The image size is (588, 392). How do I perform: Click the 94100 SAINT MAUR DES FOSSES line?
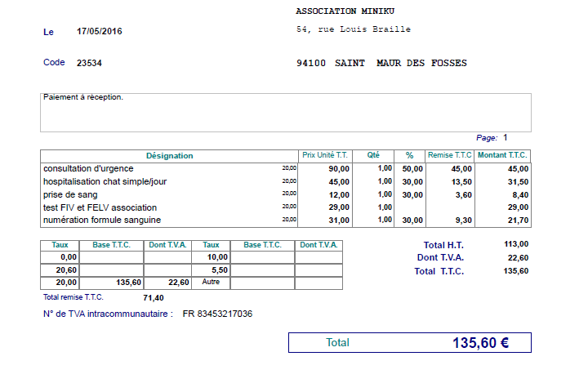click(381, 63)
